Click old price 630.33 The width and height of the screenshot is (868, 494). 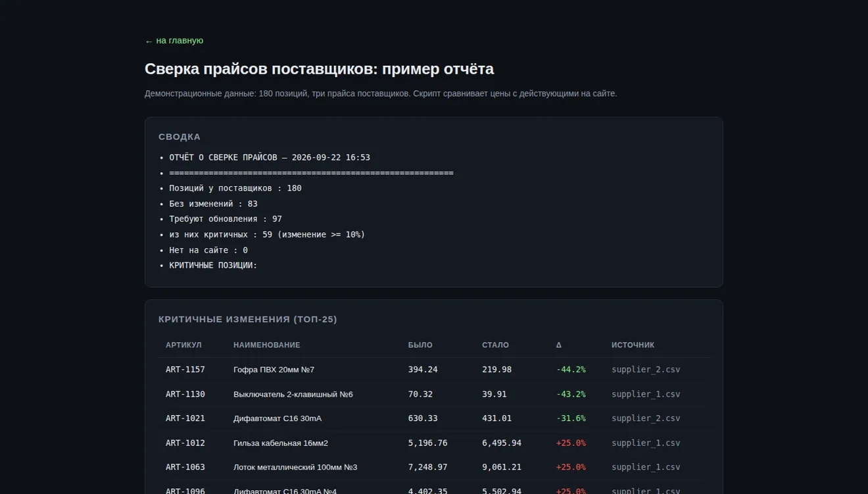point(423,418)
